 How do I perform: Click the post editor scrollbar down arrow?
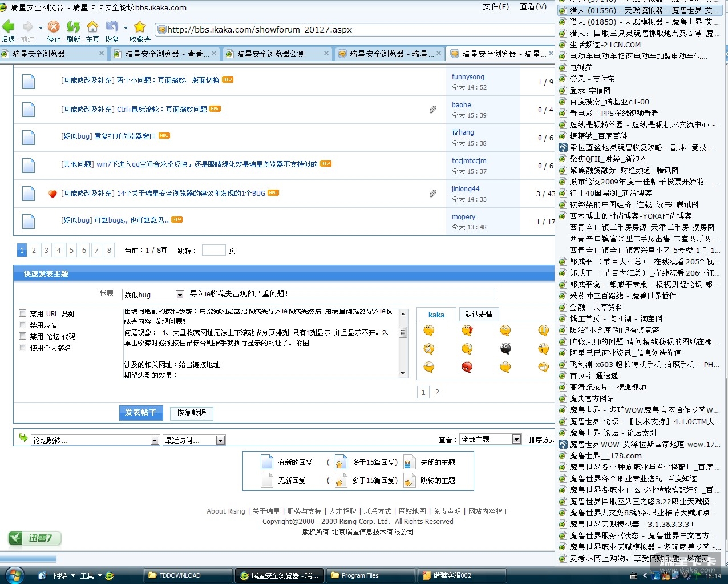tap(403, 373)
